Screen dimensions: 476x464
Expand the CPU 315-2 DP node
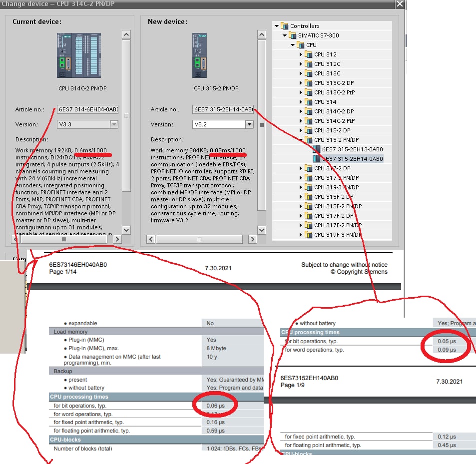pyautogui.click(x=301, y=130)
